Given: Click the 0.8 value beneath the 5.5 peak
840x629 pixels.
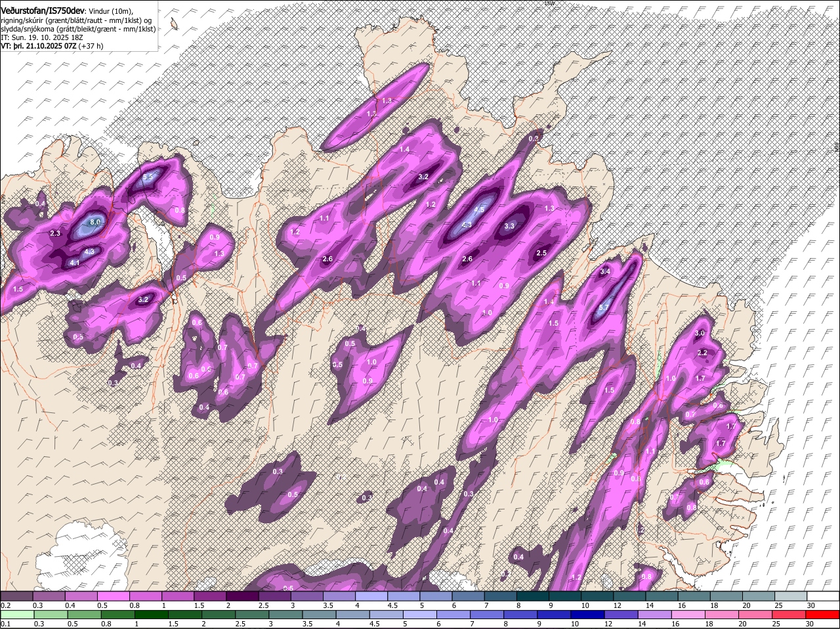Looking at the screenshot, I should [x=180, y=210].
